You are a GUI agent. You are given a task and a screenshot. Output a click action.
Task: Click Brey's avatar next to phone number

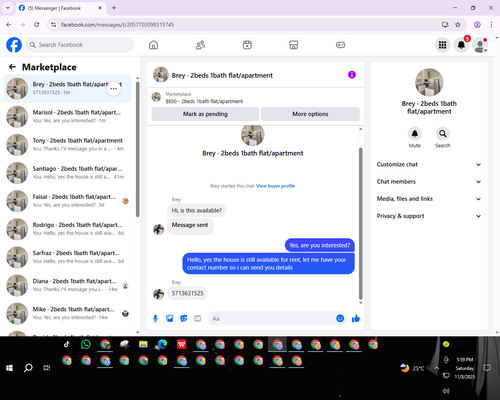click(x=158, y=294)
